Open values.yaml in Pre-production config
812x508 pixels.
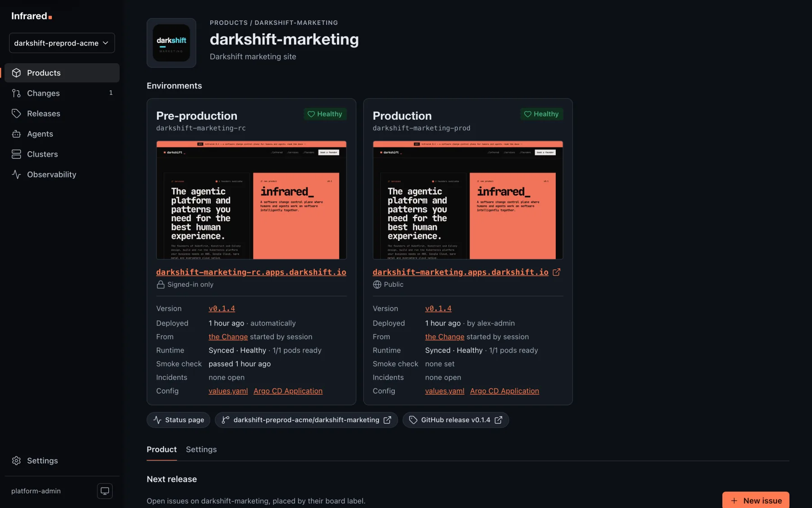pyautogui.click(x=228, y=391)
